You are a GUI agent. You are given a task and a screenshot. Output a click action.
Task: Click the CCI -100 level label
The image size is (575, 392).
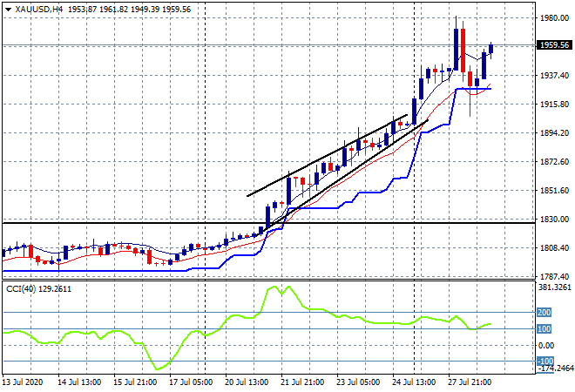(545, 362)
